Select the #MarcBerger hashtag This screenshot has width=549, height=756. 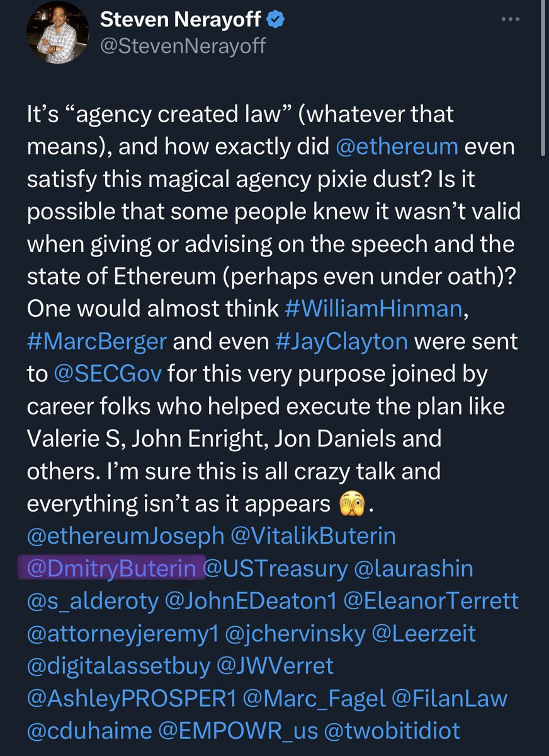tap(96, 341)
